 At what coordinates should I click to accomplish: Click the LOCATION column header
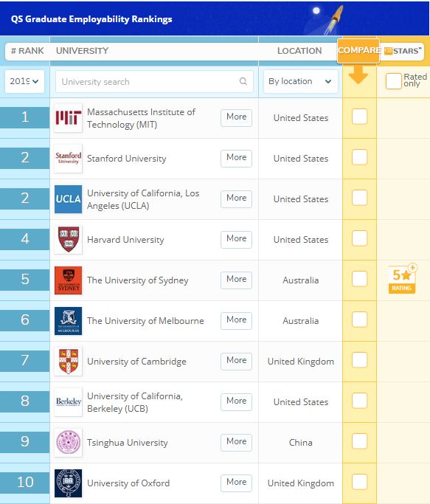pos(299,51)
